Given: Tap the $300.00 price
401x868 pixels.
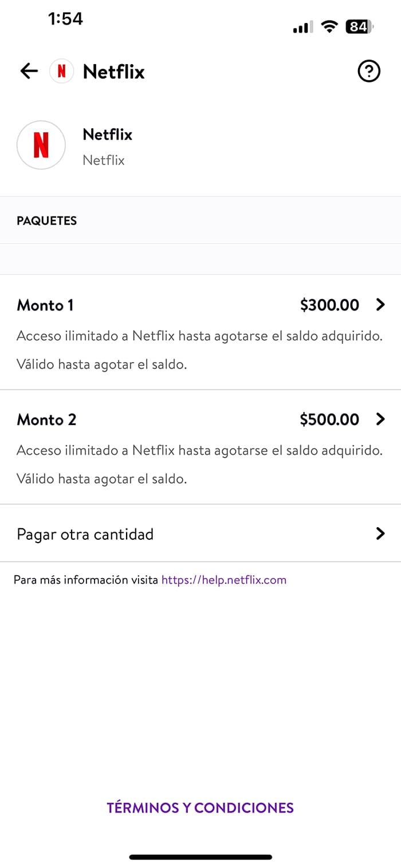Looking at the screenshot, I should click(x=329, y=305).
